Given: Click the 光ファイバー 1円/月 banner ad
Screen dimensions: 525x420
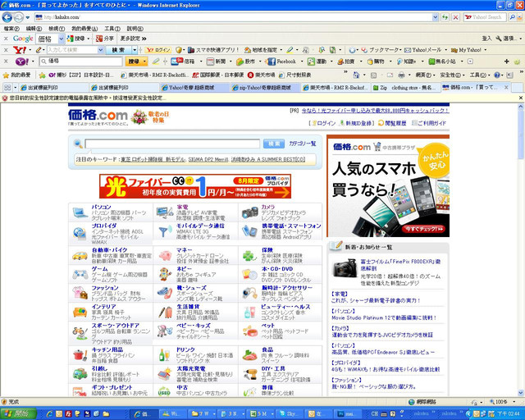Looking at the screenshot, I should click(x=195, y=186).
